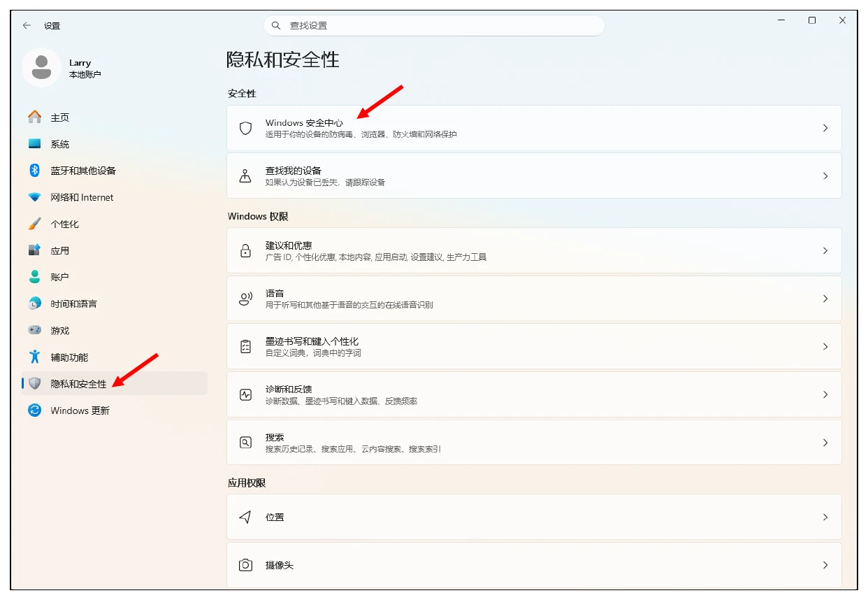The width and height of the screenshot is (868, 600).
Task: Click the 位置 arrow icon
Action: [245, 517]
